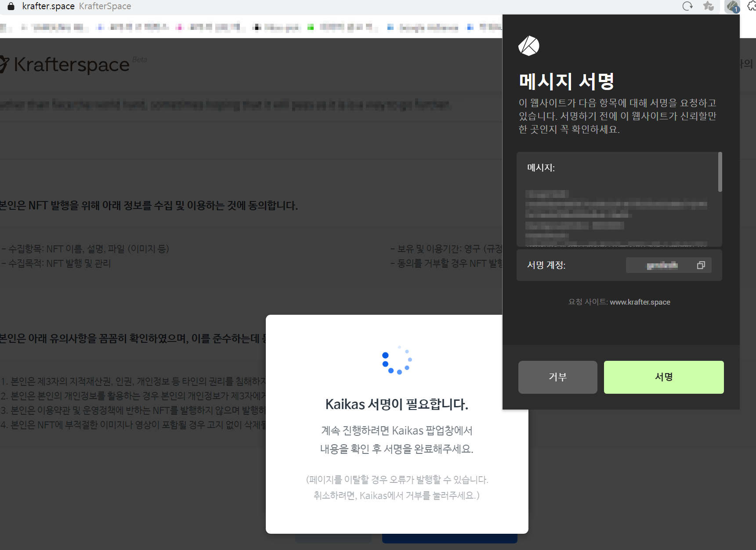Open the Kaikas extension icon in browser toolbar

(x=732, y=6)
